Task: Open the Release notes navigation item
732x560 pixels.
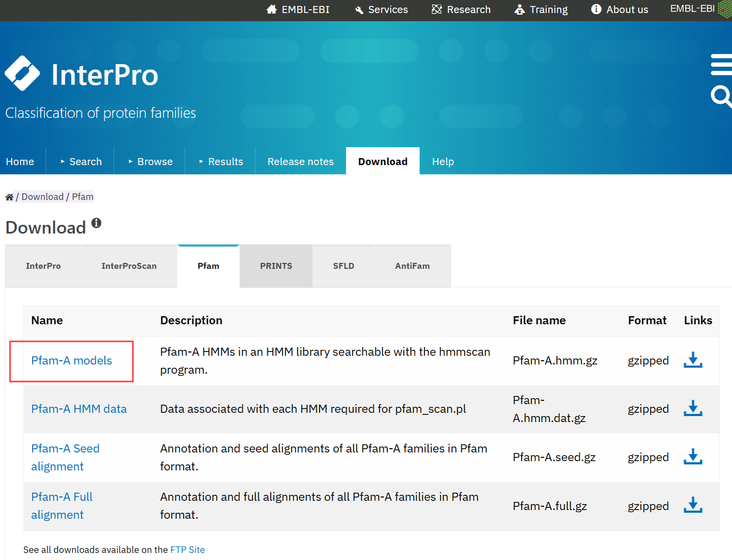Action: [x=301, y=161]
